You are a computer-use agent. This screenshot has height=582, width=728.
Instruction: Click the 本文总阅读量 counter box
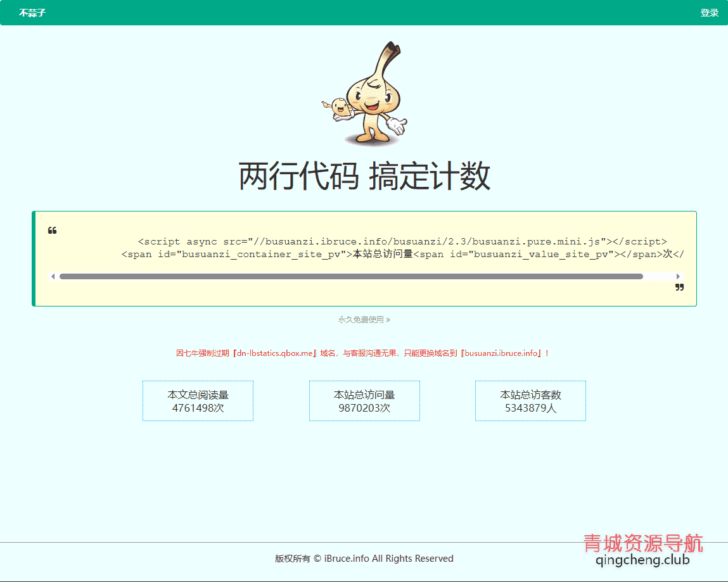[198, 400]
